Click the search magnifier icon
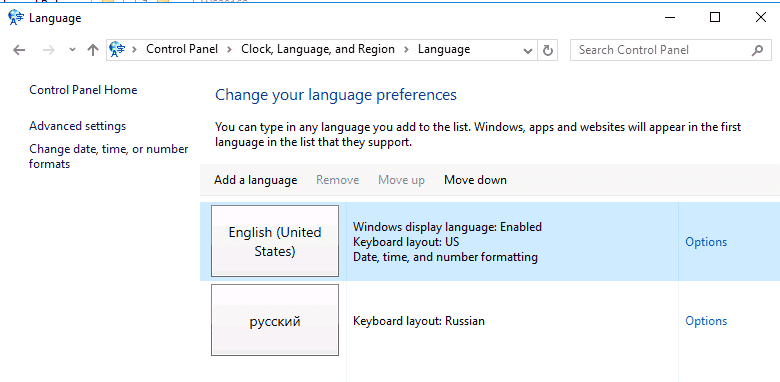The height and width of the screenshot is (382, 780). tap(757, 50)
